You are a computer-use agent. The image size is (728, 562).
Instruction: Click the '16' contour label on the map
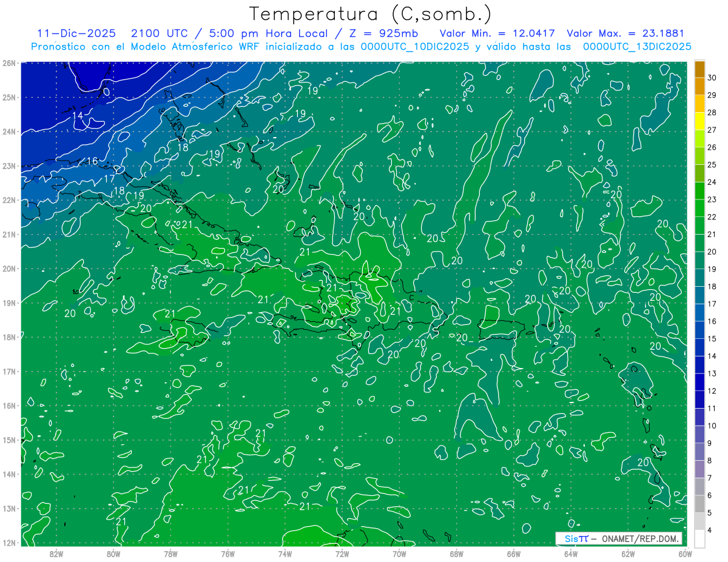pos(92,161)
